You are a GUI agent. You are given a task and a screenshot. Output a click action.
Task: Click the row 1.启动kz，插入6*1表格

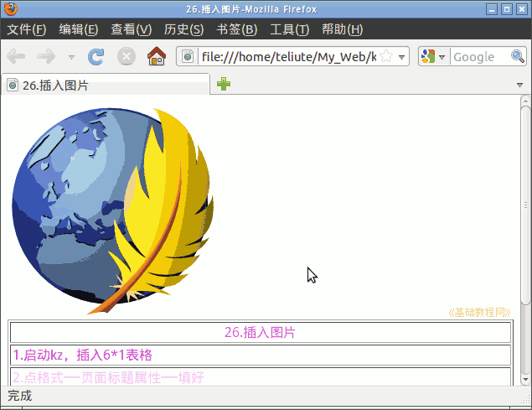[x=261, y=355]
